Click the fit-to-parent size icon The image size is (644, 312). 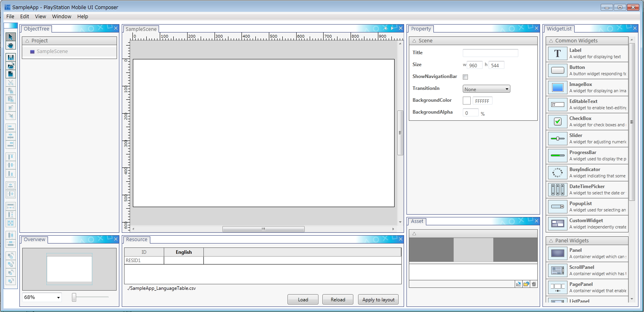pyautogui.click(x=11, y=223)
